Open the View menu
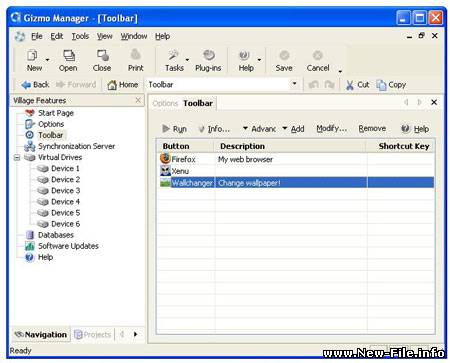 [105, 36]
